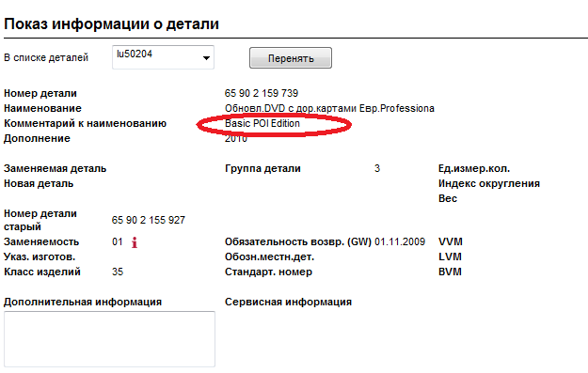Click the BVM label
Screen dimensions: 588x373
point(450,272)
